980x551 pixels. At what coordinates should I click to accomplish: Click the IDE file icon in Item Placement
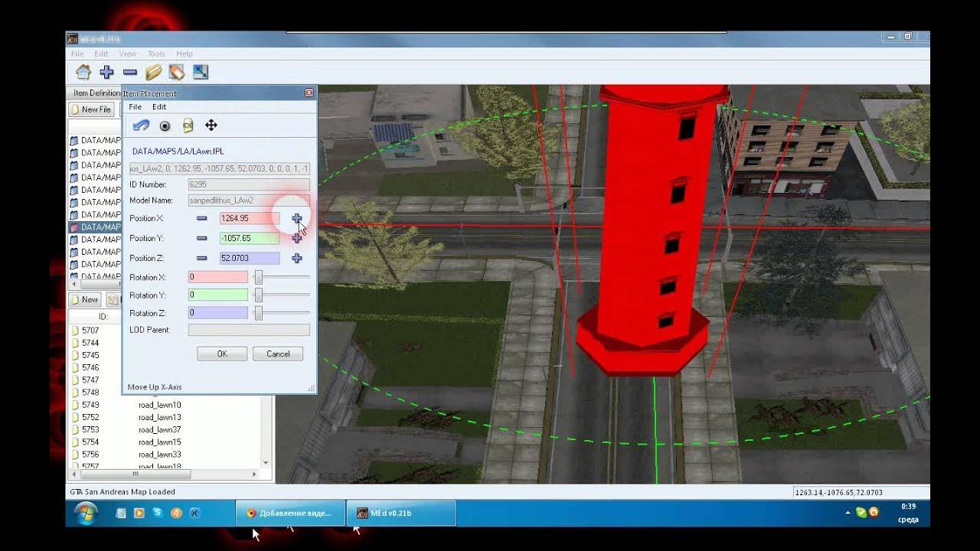point(188,126)
